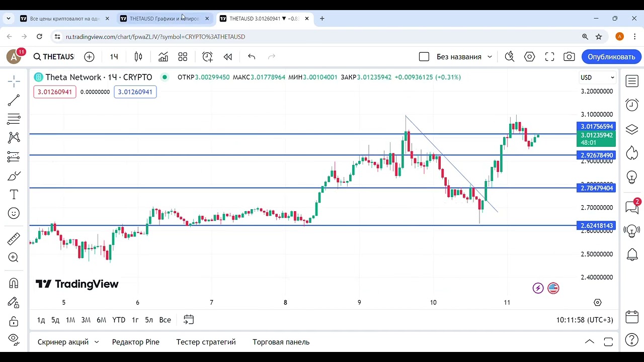Open the Скринер акций tab

point(63,342)
